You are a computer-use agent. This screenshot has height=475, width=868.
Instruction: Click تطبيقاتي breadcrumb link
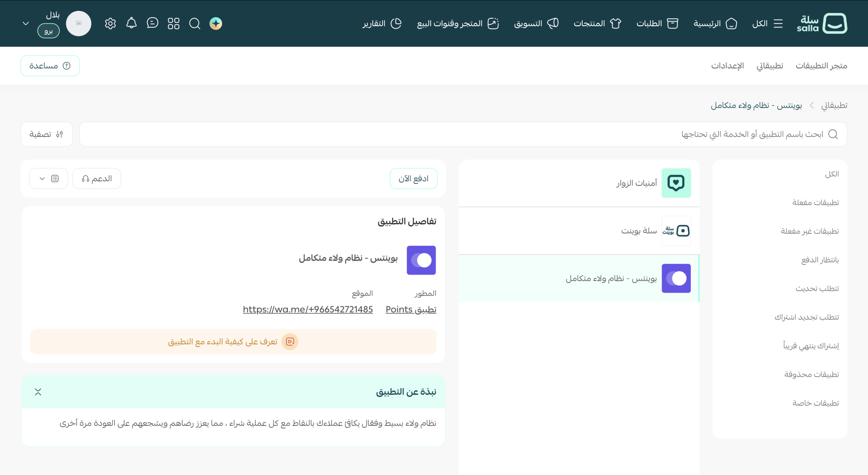point(834,105)
